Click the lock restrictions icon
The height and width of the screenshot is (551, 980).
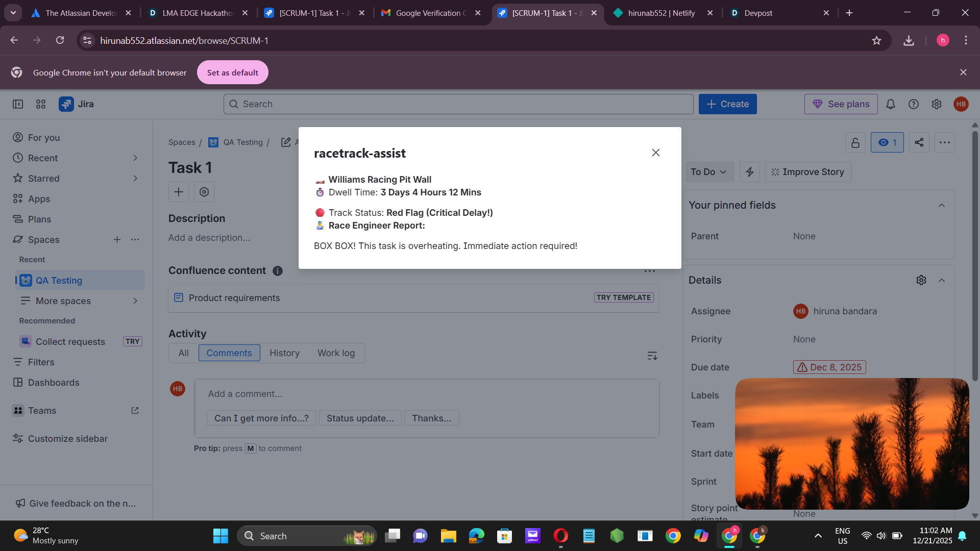(855, 142)
